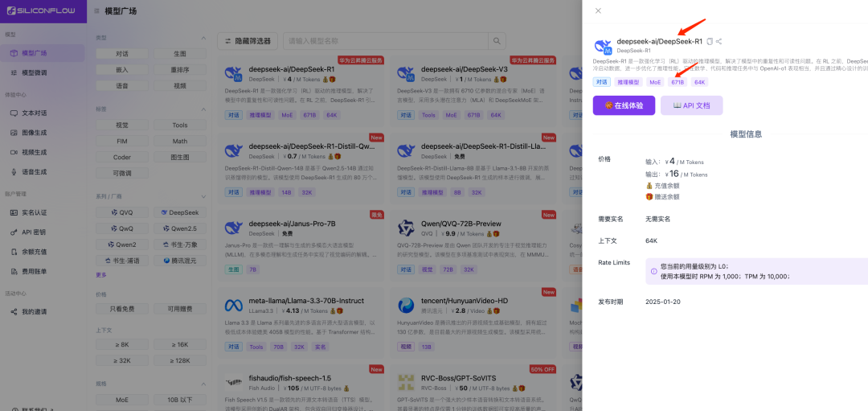Click the 我的邀请 share icon in sidebar
This screenshot has width=868, height=411.
click(x=14, y=312)
